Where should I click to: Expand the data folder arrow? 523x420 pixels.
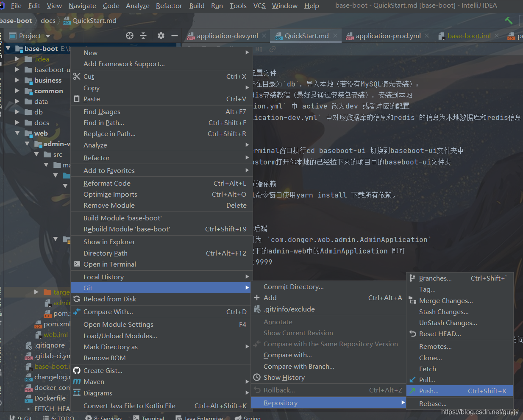[17, 101]
